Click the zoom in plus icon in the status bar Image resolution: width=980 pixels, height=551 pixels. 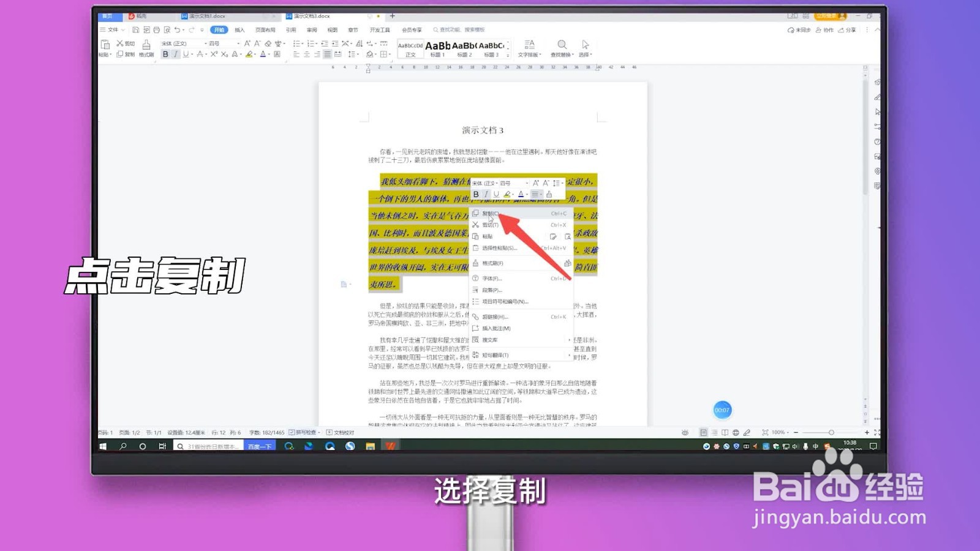click(867, 432)
